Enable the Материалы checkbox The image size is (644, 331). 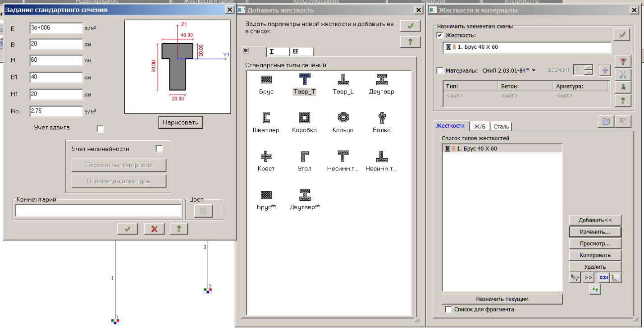440,70
